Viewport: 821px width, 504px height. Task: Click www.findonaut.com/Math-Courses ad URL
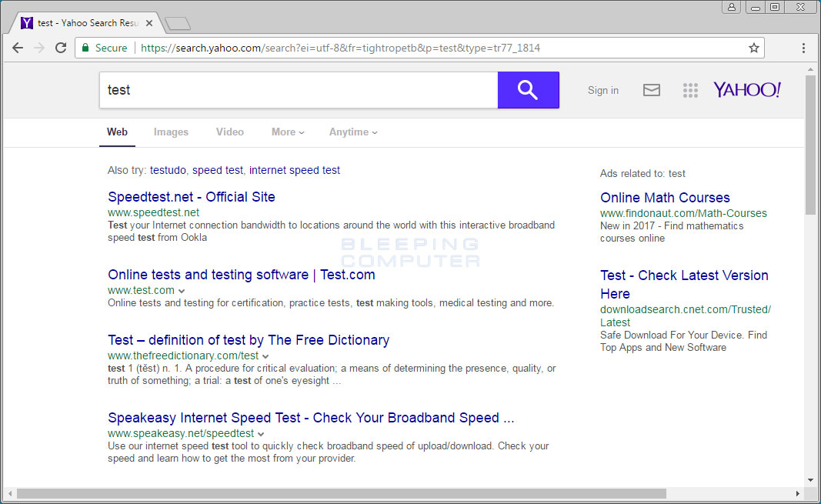pos(683,213)
